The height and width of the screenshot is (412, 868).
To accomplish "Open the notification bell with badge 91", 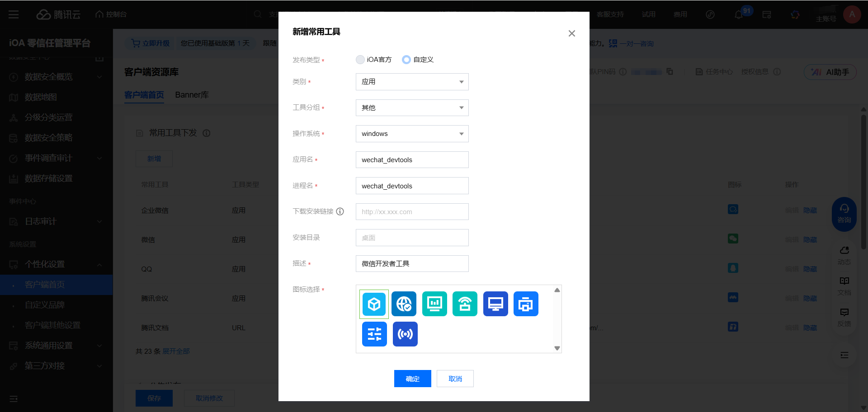I will tap(739, 14).
